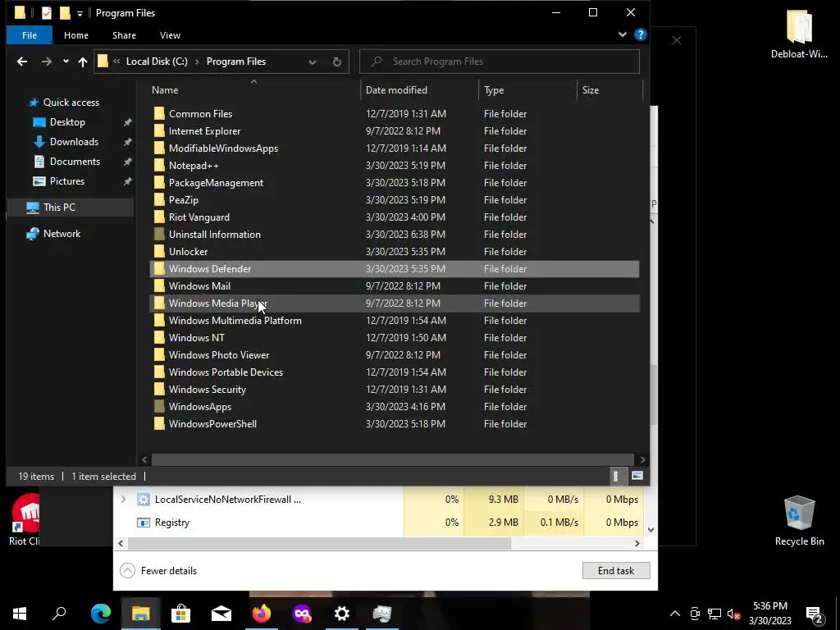The height and width of the screenshot is (630, 840).
Task: Click Explorer horizontal scrollbar track
Action: (x=393, y=459)
